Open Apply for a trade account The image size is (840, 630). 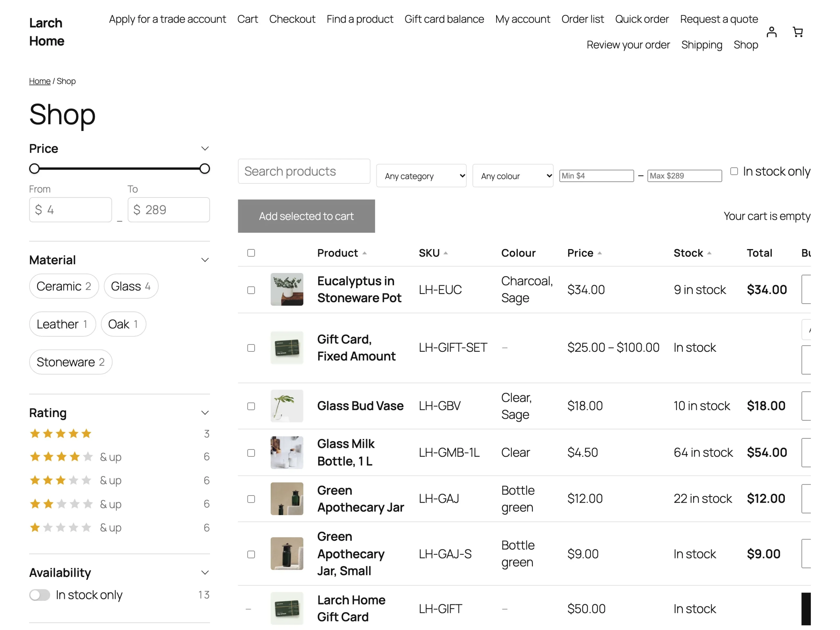[167, 19]
